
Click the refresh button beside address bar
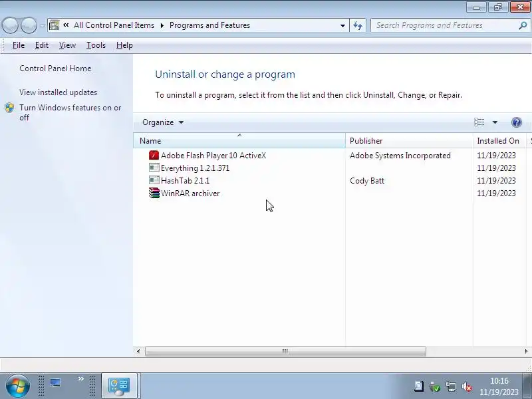358,25
